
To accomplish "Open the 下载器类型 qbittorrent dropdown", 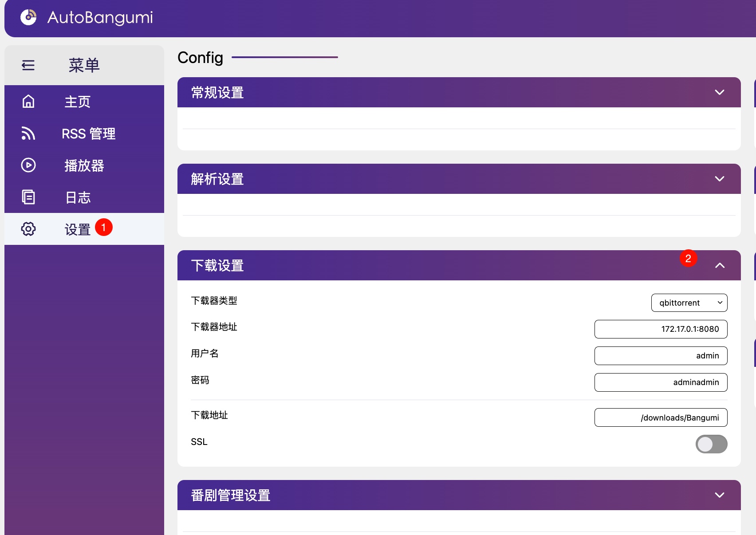I will 689,303.
